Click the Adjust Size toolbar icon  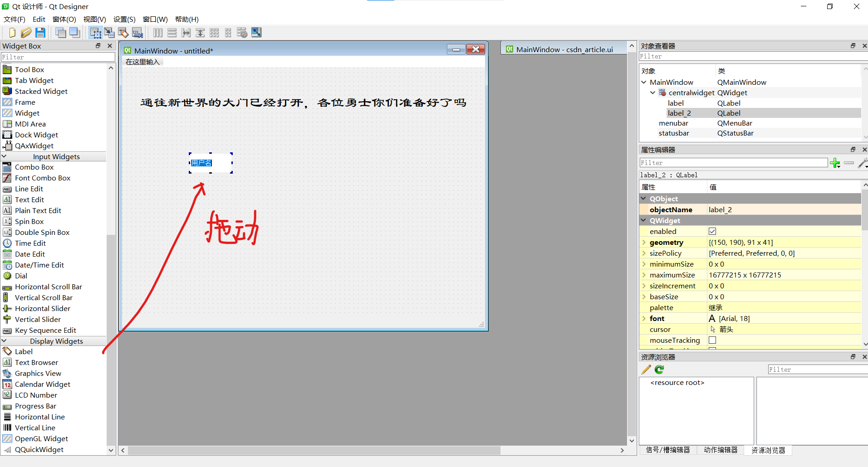[256, 32]
